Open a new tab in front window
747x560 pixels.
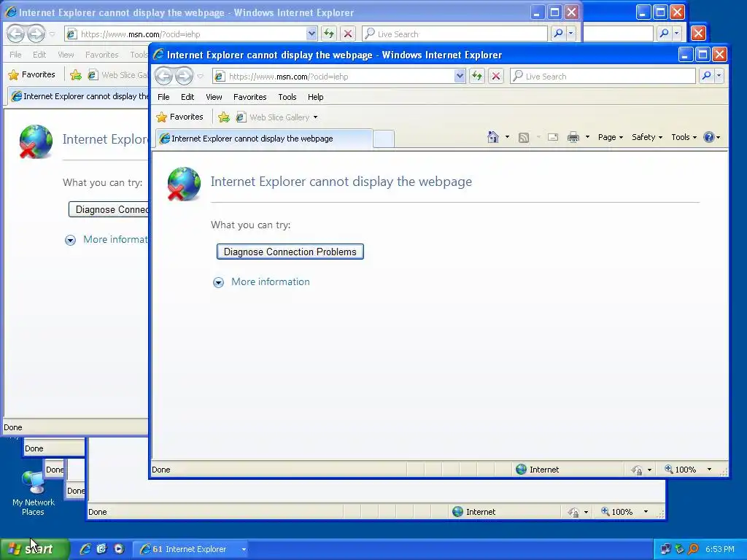pos(384,139)
